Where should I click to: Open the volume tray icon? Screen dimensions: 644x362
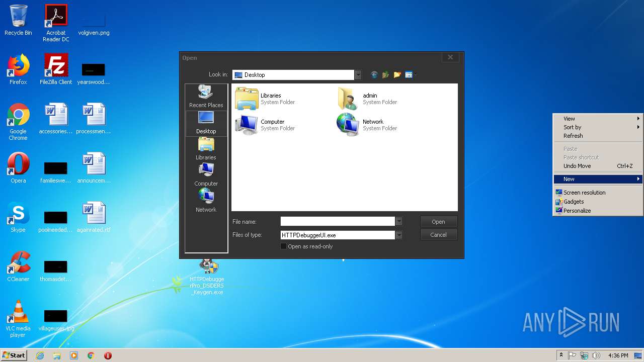click(x=596, y=355)
